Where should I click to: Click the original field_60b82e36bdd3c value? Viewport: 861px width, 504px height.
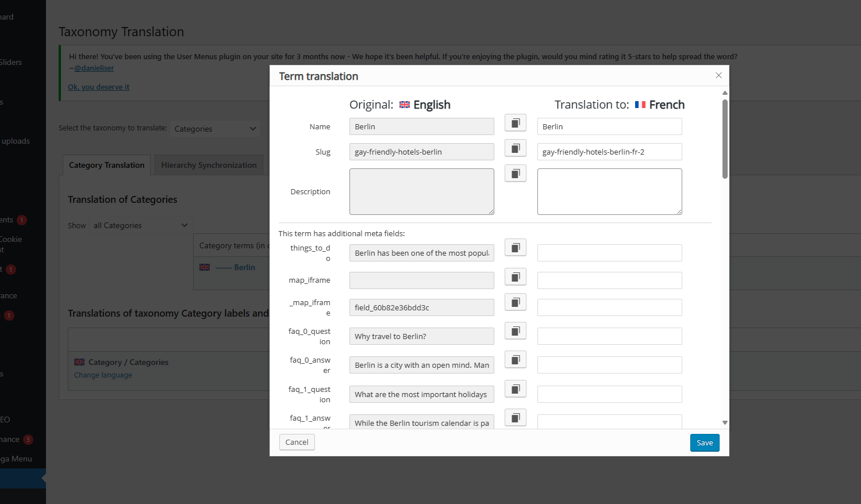(x=421, y=307)
